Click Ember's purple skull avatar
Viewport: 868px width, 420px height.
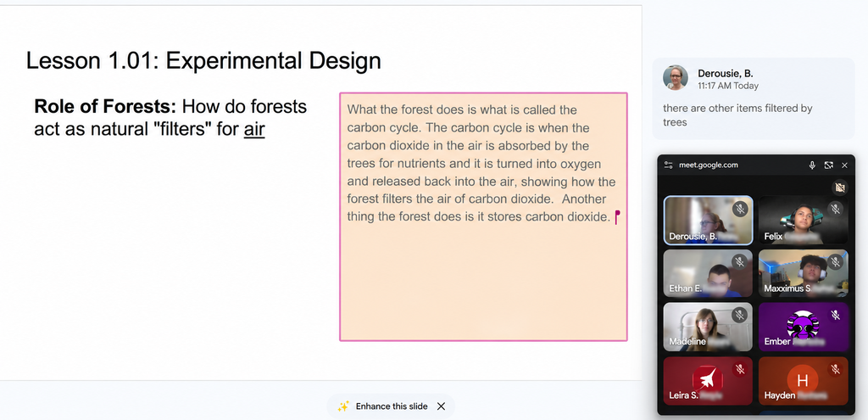click(803, 326)
